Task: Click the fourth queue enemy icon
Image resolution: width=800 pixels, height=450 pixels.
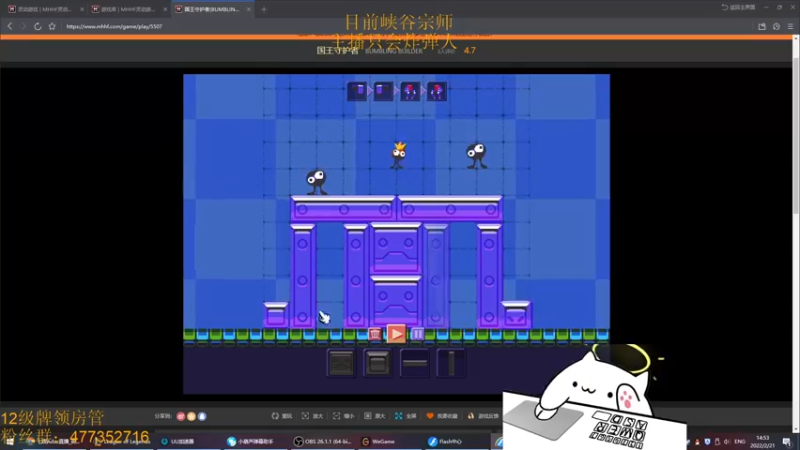Action: [x=437, y=91]
